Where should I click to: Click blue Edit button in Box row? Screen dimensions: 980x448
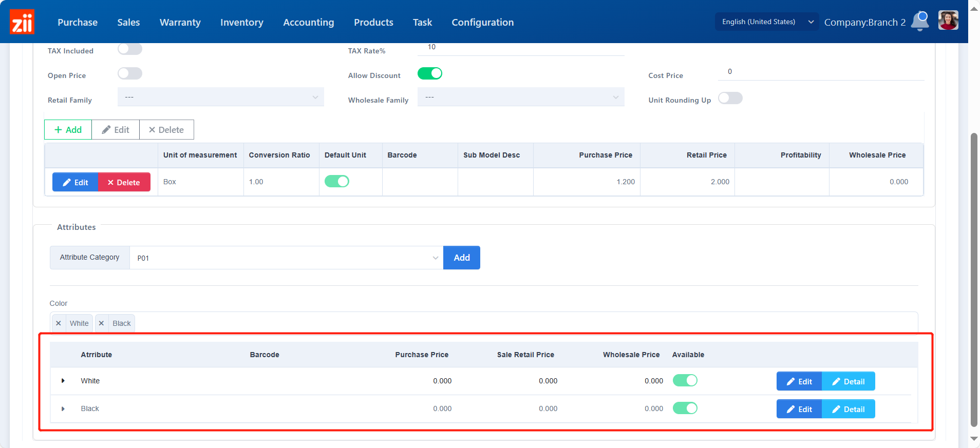(x=76, y=182)
